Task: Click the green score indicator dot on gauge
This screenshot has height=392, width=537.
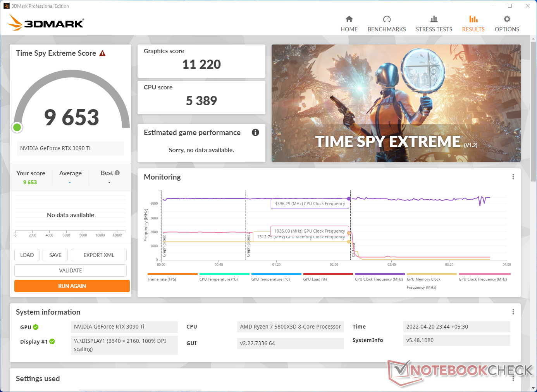Action: (17, 127)
